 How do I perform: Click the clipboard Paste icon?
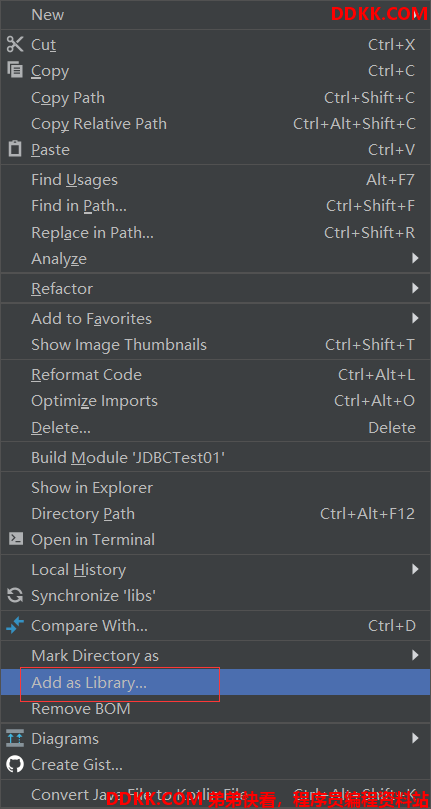[x=15, y=149]
